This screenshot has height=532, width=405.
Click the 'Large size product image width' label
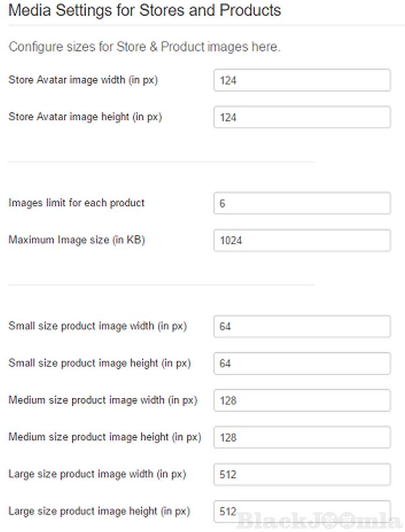click(x=97, y=474)
